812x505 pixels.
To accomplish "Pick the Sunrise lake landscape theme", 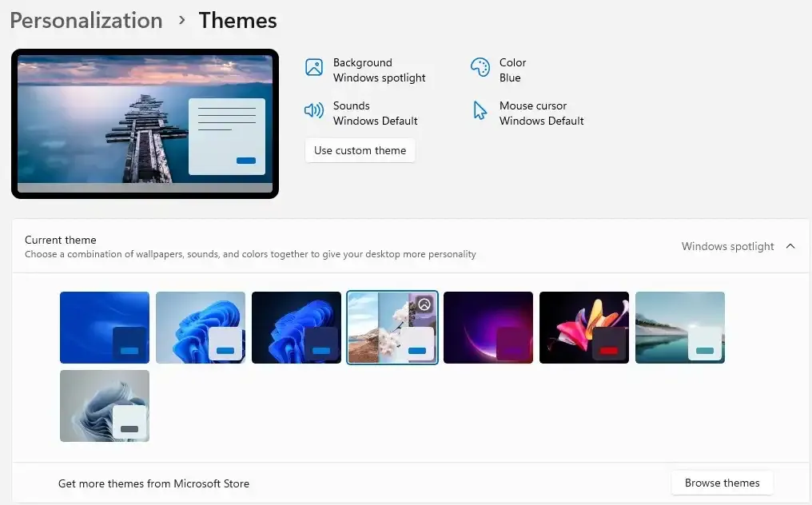I will tap(680, 328).
